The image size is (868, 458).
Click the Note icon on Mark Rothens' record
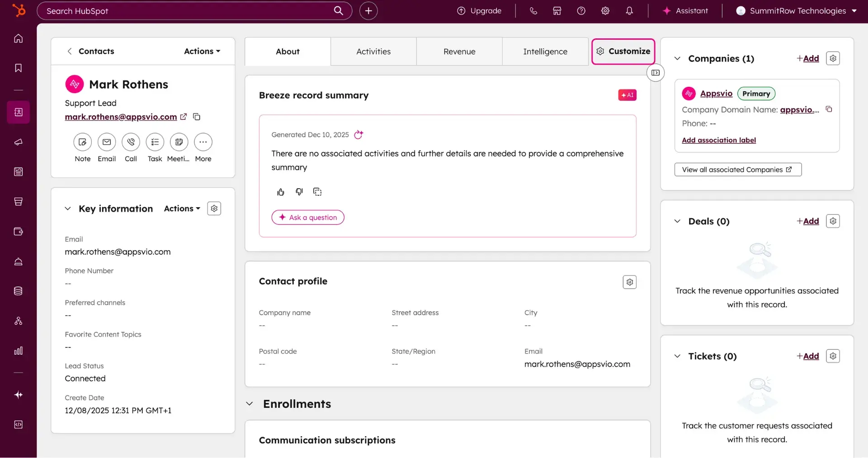click(x=82, y=141)
